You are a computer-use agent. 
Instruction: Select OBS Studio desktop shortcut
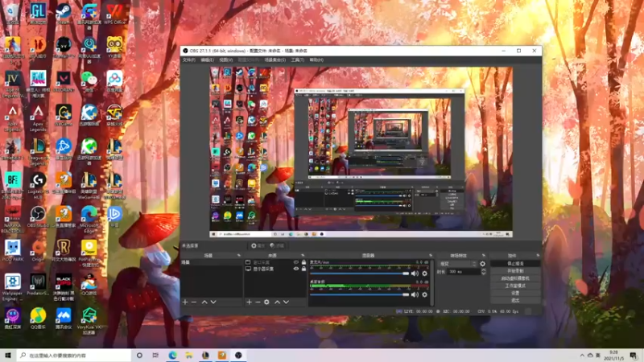pyautogui.click(x=38, y=216)
